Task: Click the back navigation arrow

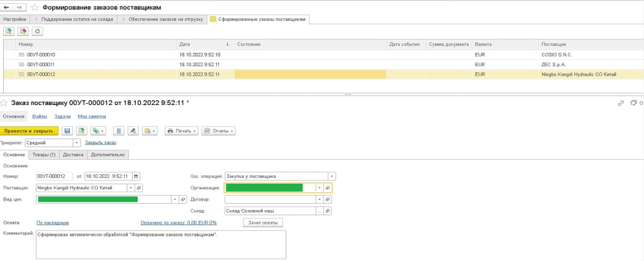Action: (x=8, y=8)
